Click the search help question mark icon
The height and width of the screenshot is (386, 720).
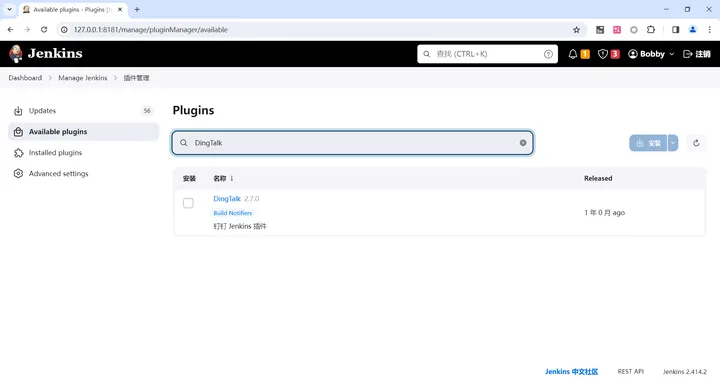[548, 54]
